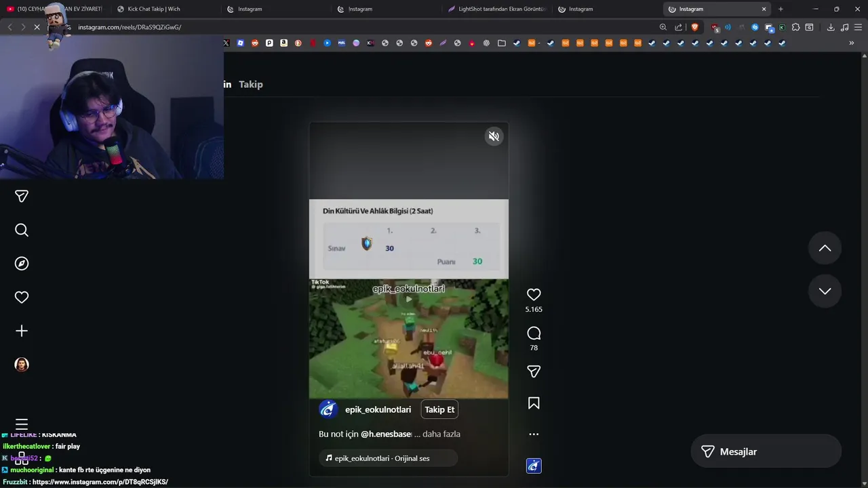
Task: Click the epik_eokulnotlari avatar picture
Action: 328,409
